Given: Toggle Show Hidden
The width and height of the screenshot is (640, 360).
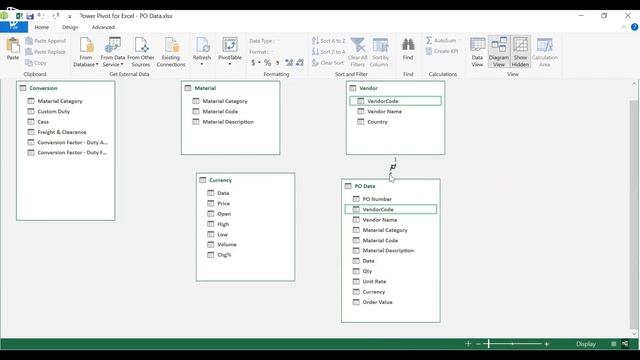Looking at the screenshot, I should tap(520, 52).
